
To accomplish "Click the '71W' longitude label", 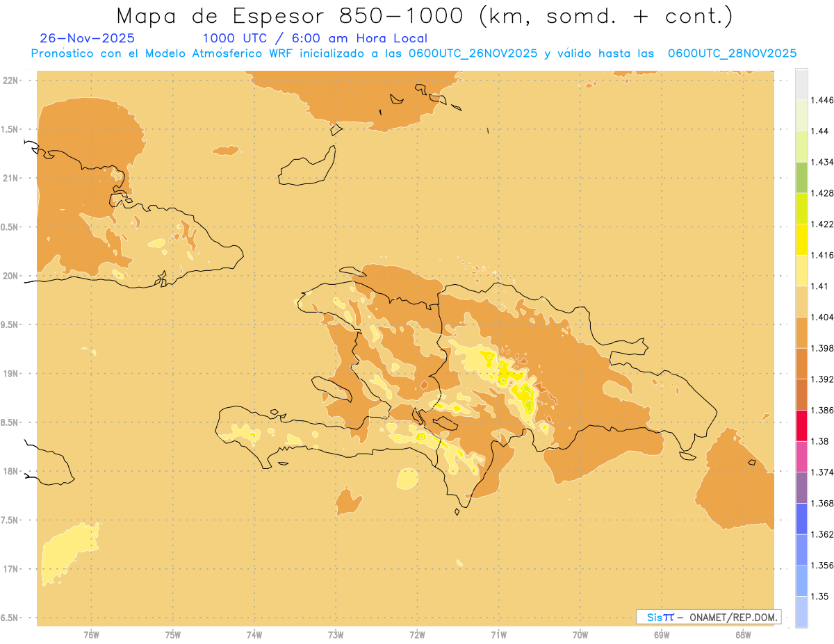I will (498, 635).
